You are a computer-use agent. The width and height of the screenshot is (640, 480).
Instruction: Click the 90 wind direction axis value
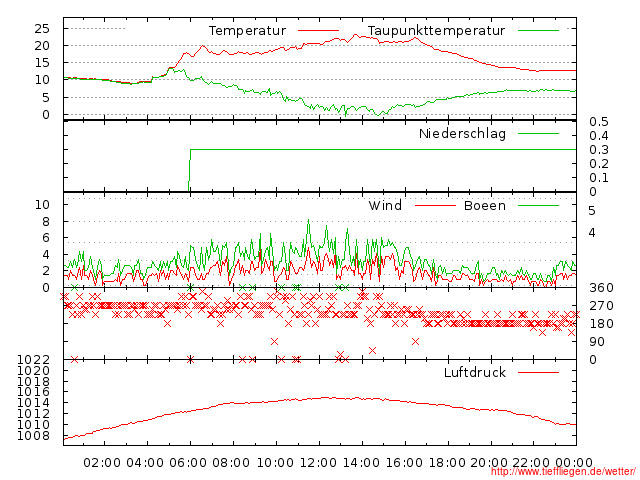pyautogui.click(x=597, y=342)
